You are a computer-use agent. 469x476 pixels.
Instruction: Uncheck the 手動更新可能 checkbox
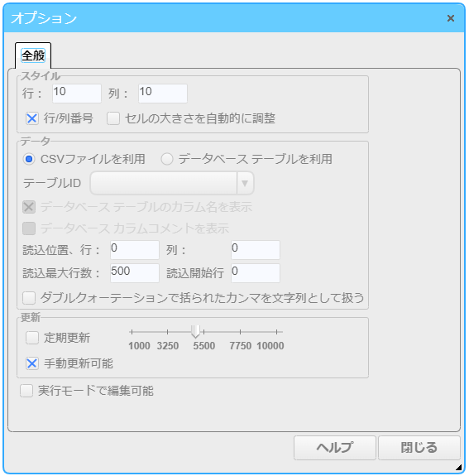pyautogui.click(x=32, y=363)
